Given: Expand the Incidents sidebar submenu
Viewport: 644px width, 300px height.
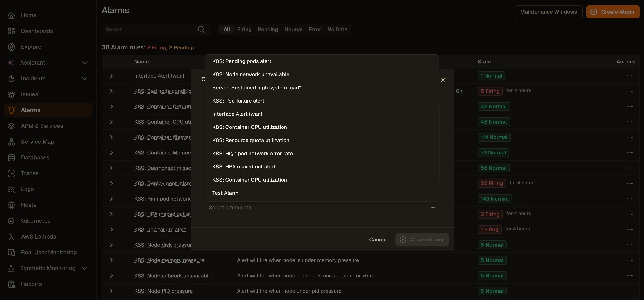Looking at the screenshot, I should tap(85, 79).
